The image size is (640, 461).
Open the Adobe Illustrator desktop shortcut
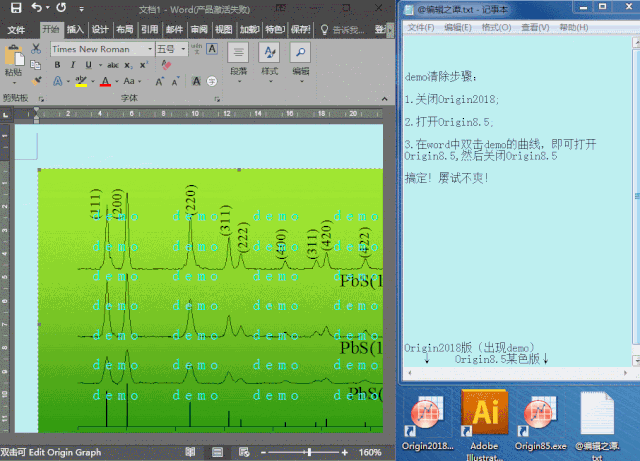pos(484,425)
